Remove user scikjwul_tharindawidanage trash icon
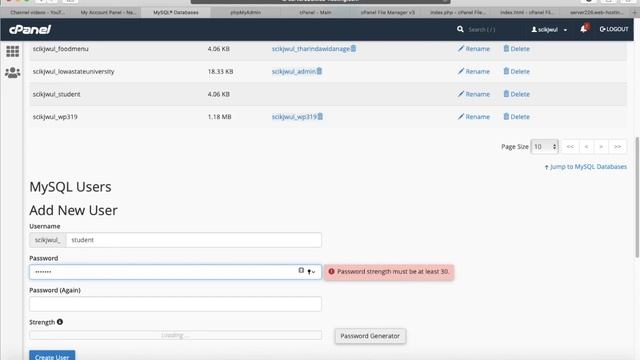This screenshot has width=640, height=360. (353, 49)
